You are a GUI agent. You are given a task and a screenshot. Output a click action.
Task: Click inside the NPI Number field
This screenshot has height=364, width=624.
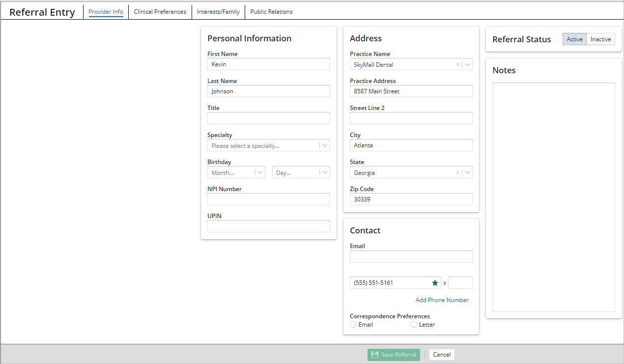[268, 199]
